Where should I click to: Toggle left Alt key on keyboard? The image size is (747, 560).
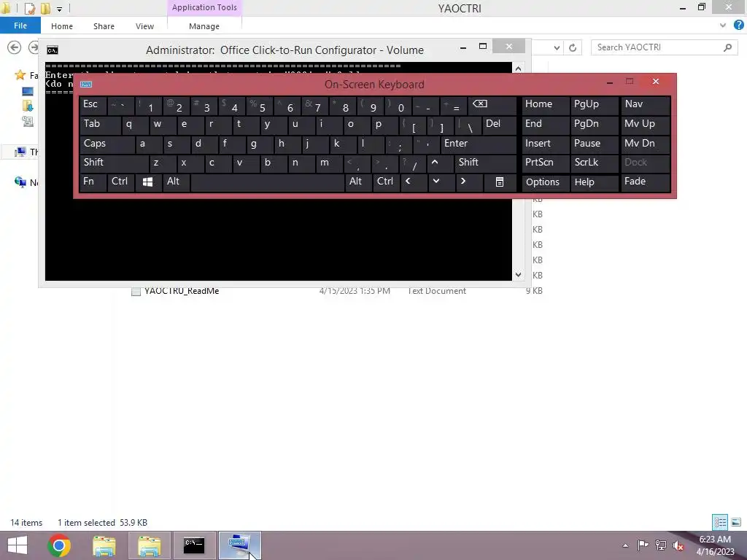(176, 182)
